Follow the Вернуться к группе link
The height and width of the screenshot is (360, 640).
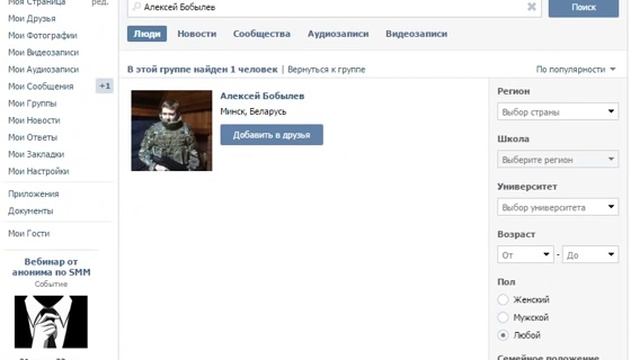326,69
